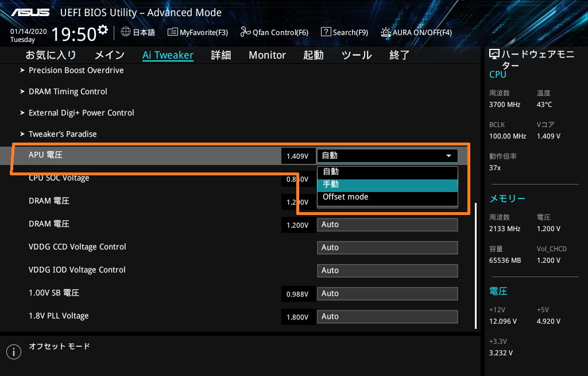Open MyFavorite(F3) list icon
This screenshot has height=376, width=588.
(172, 32)
